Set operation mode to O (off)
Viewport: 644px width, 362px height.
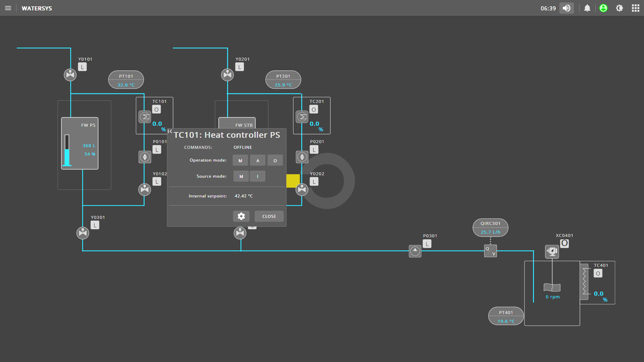coord(275,161)
